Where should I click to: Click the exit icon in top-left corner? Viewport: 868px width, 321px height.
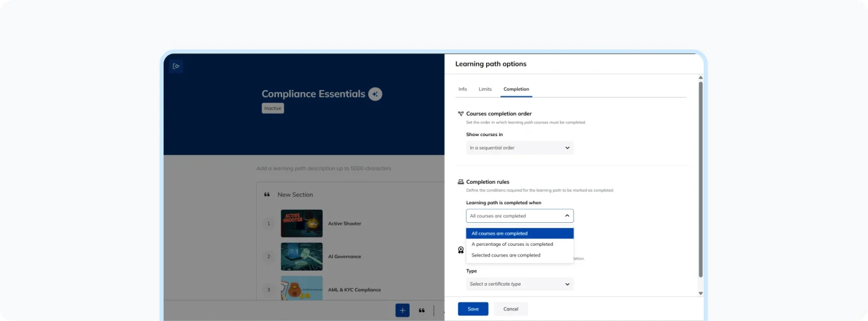[176, 66]
